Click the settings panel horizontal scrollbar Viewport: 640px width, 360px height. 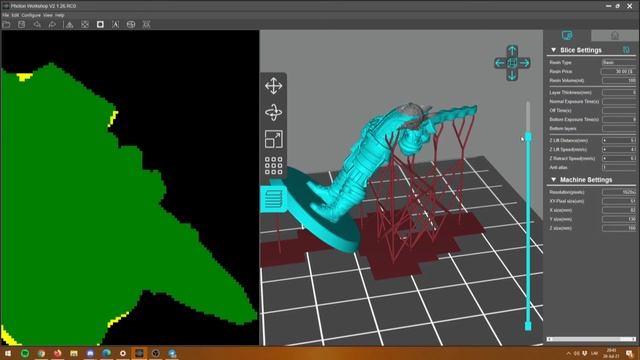(591, 339)
